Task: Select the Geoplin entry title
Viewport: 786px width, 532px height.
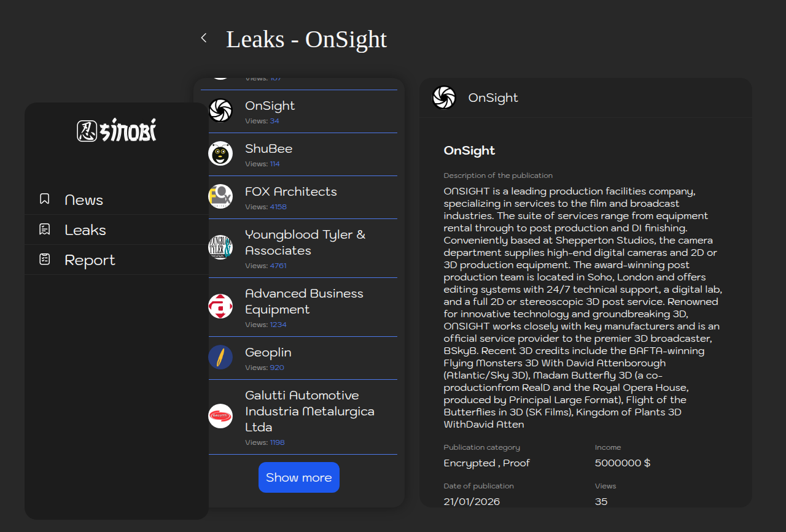Action: 268,352
